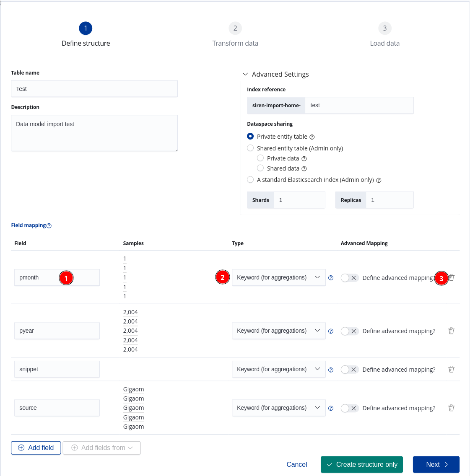The image size is (470, 476).
Task: Collapse the Advanced Settings section
Action: (245, 74)
